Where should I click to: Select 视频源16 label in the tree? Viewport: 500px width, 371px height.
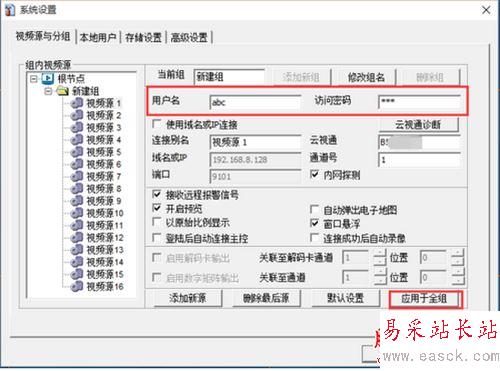click(x=105, y=287)
